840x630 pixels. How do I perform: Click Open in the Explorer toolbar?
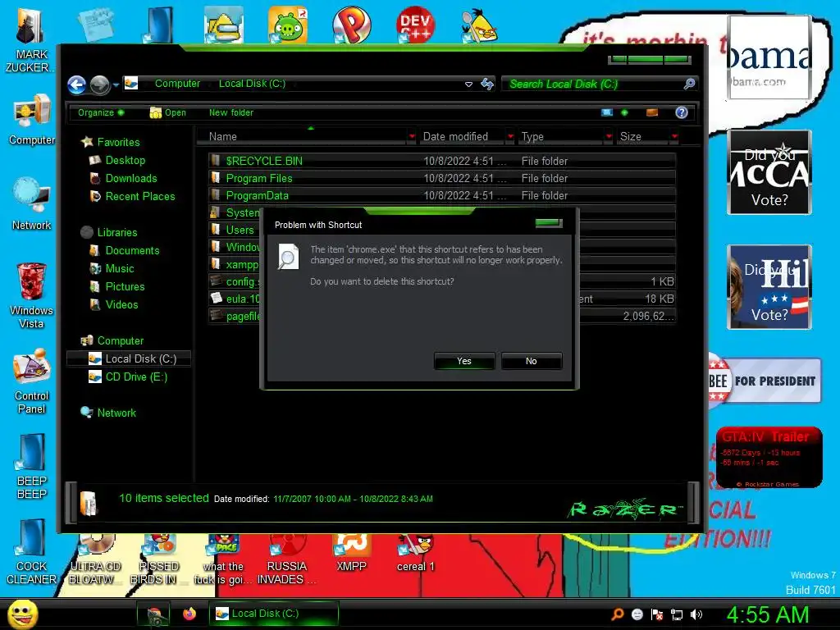pos(168,112)
